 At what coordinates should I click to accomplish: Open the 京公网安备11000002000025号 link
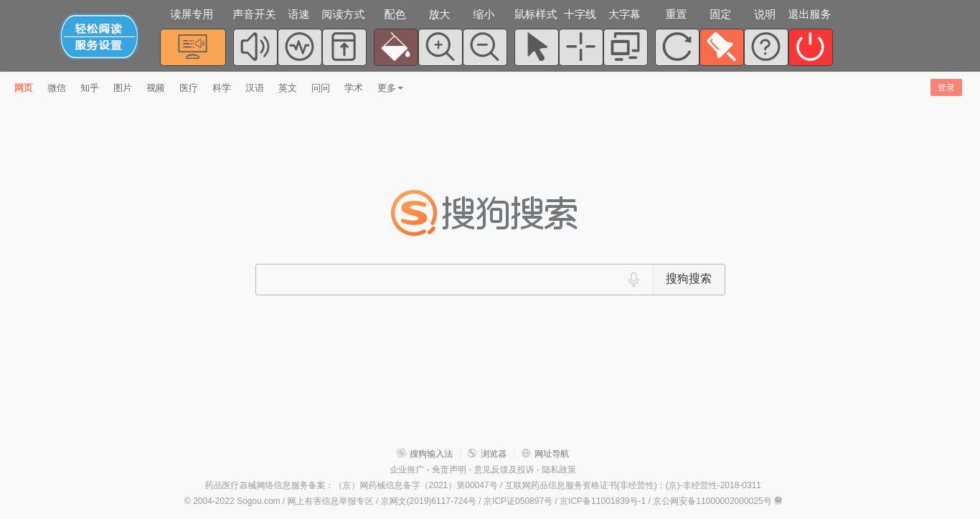pyautogui.click(x=712, y=501)
